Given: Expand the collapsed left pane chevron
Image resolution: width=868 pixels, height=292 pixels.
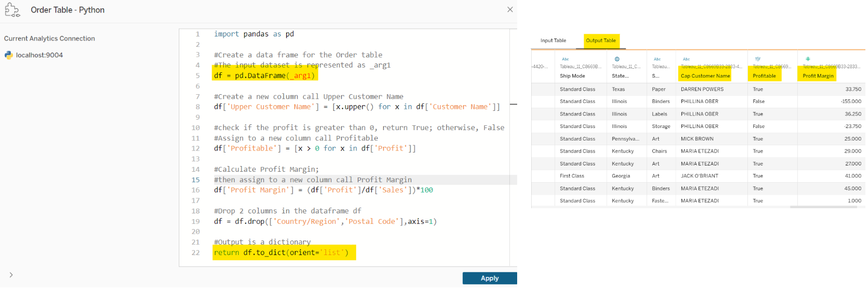Looking at the screenshot, I should (x=11, y=275).
